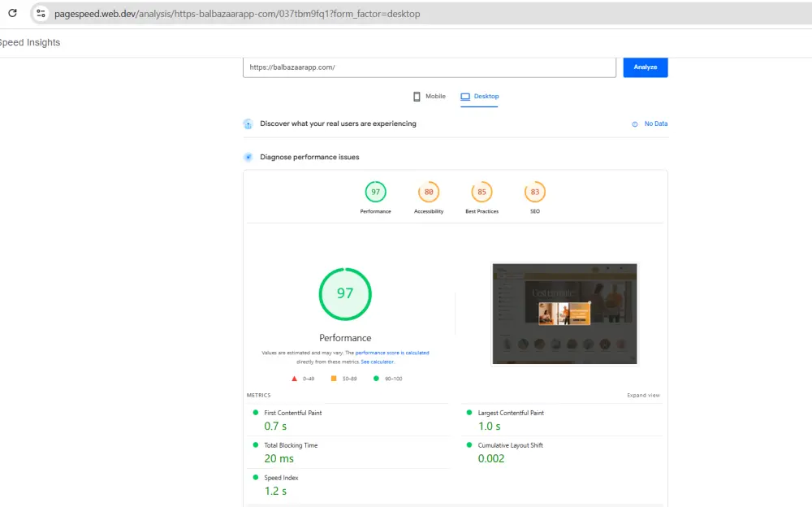Click the mobile phone icon
812x507 pixels.
pos(417,97)
